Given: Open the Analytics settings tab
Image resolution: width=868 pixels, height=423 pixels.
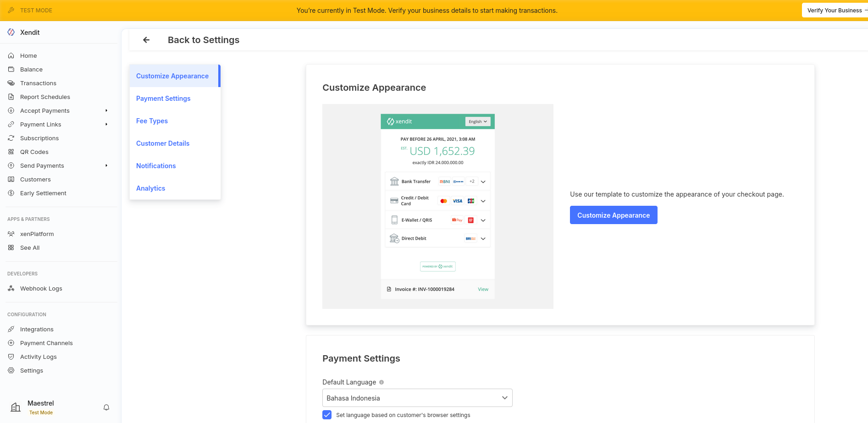Looking at the screenshot, I should tap(150, 188).
